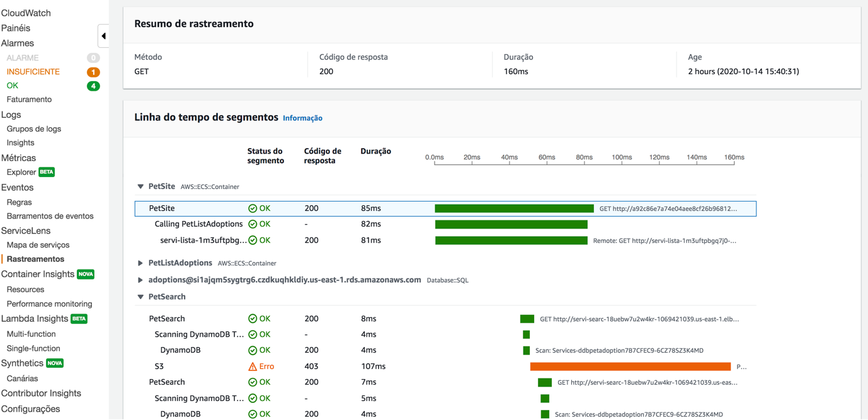Image resolution: width=868 pixels, height=420 pixels.
Task: Open Performance monitoring page
Action: 49,304
